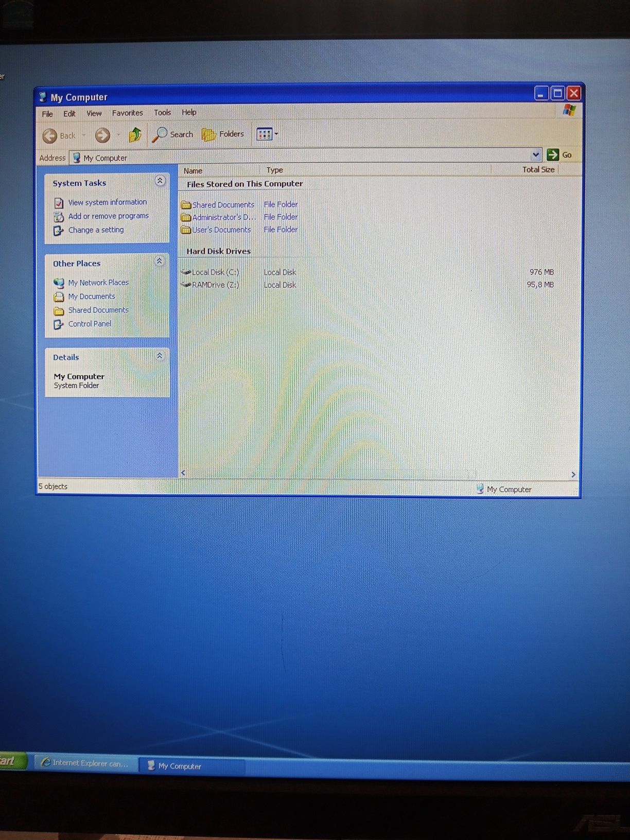The image size is (630, 840).
Task: Open the Search pane
Action: click(173, 134)
